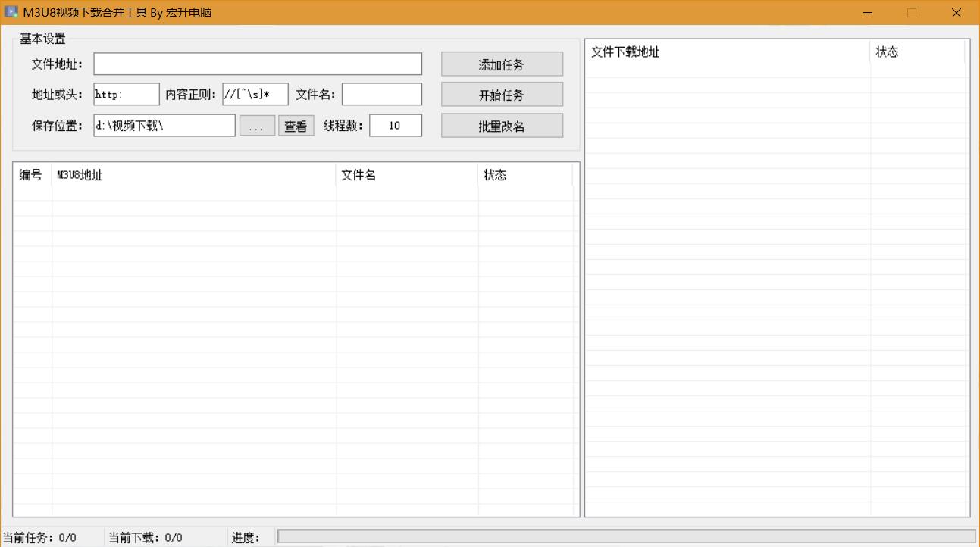Click the 状态 header in task list
The width and height of the screenshot is (980, 547).
(524, 175)
